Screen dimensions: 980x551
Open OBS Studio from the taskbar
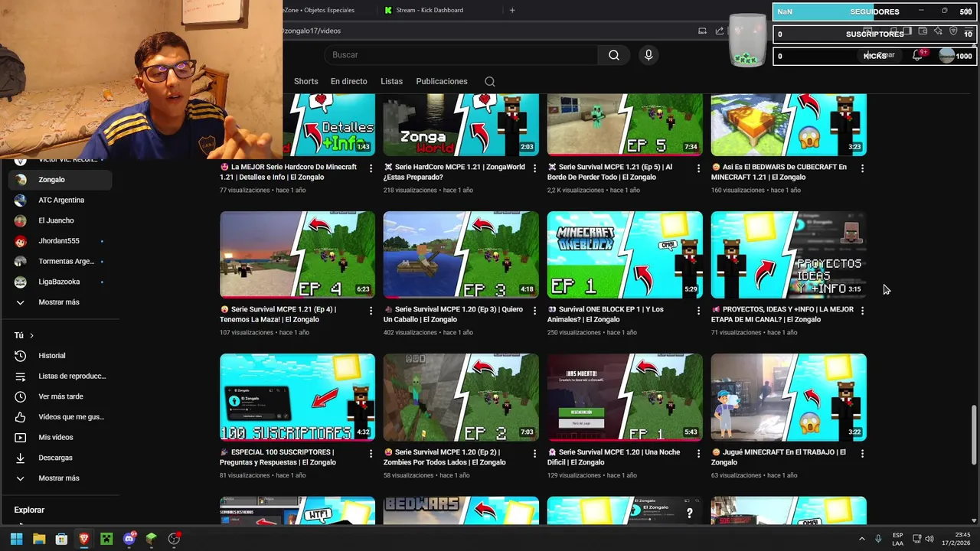(x=174, y=539)
